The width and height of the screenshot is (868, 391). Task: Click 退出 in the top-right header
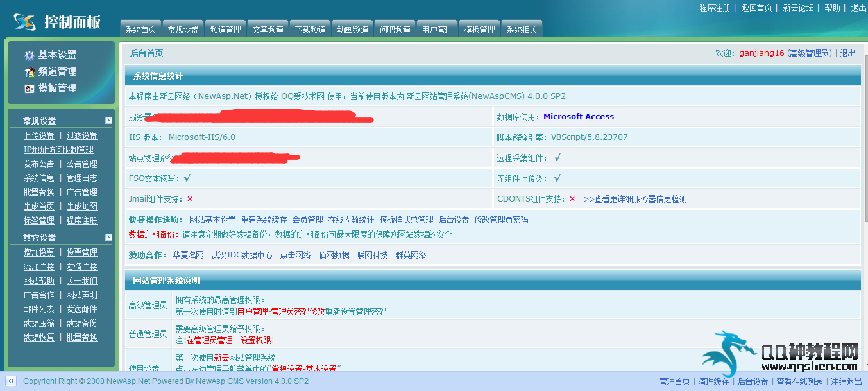point(858,8)
